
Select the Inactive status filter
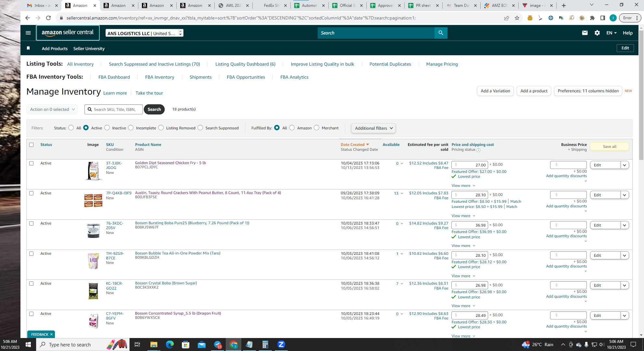(x=107, y=128)
